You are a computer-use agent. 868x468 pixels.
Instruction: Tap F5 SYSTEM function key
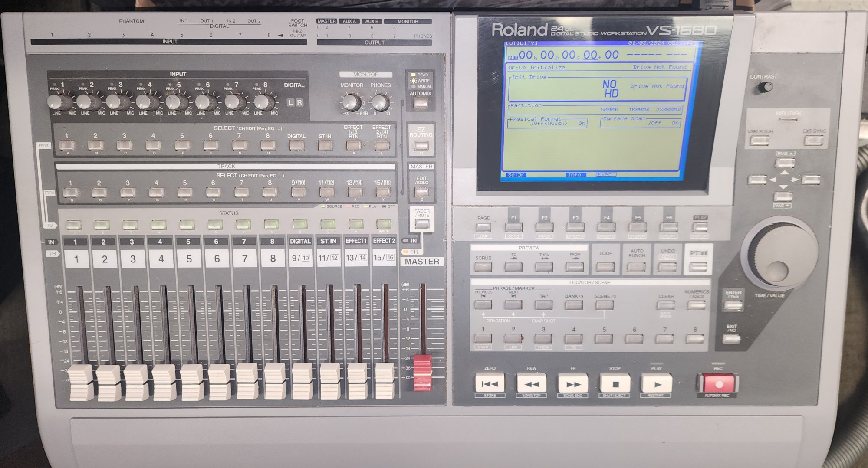pos(638,227)
